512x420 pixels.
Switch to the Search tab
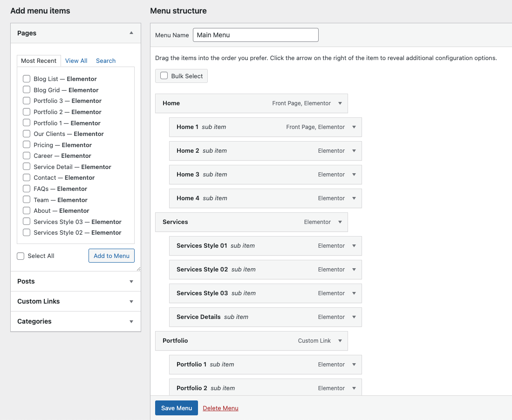click(x=106, y=61)
